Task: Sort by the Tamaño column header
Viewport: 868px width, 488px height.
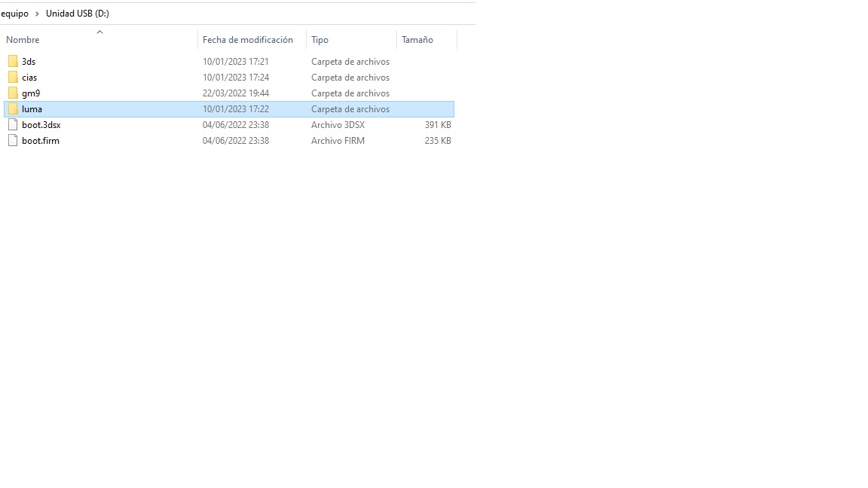Action: point(417,40)
